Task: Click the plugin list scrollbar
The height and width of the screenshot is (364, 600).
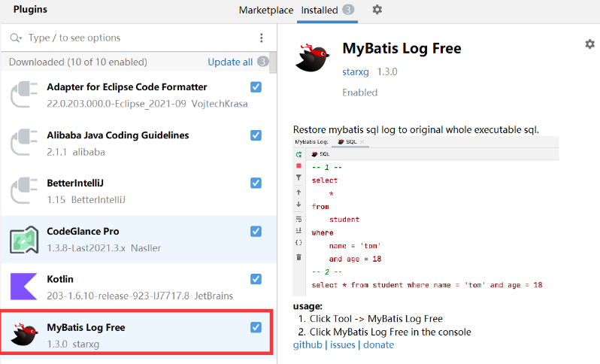Action: pos(273,62)
